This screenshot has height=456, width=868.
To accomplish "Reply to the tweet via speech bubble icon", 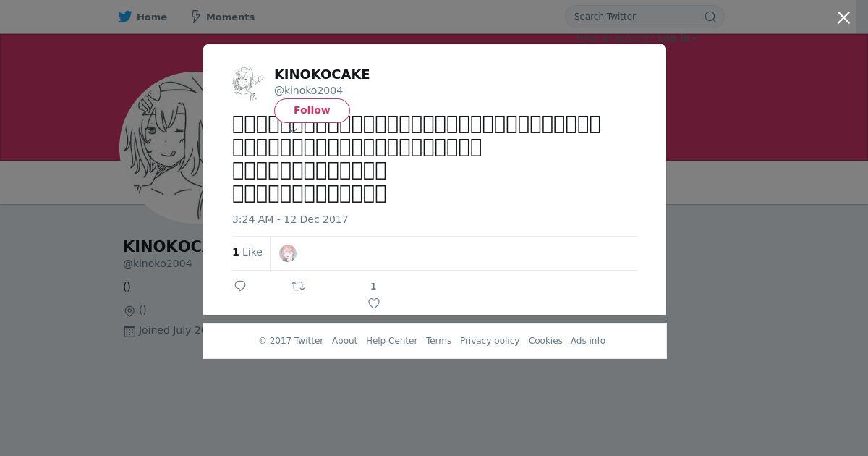I will [240, 286].
